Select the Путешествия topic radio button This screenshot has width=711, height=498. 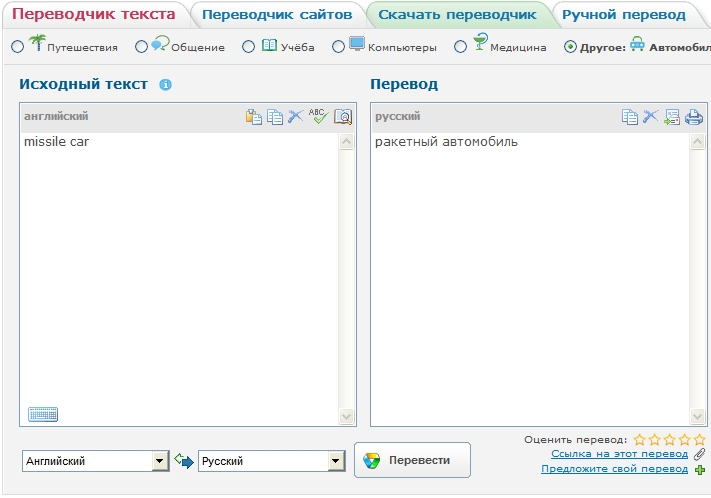(18, 46)
